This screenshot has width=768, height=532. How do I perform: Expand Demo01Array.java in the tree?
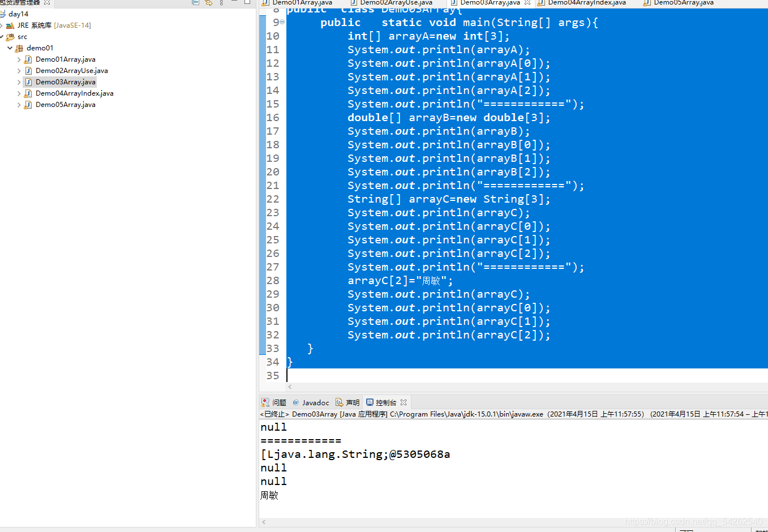[19, 59]
